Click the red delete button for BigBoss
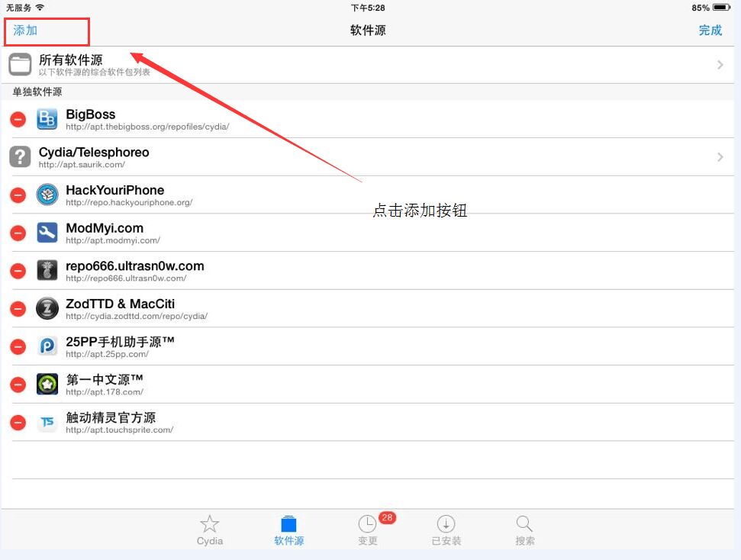This screenshot has height=560, width=741. tap(18, 119)
